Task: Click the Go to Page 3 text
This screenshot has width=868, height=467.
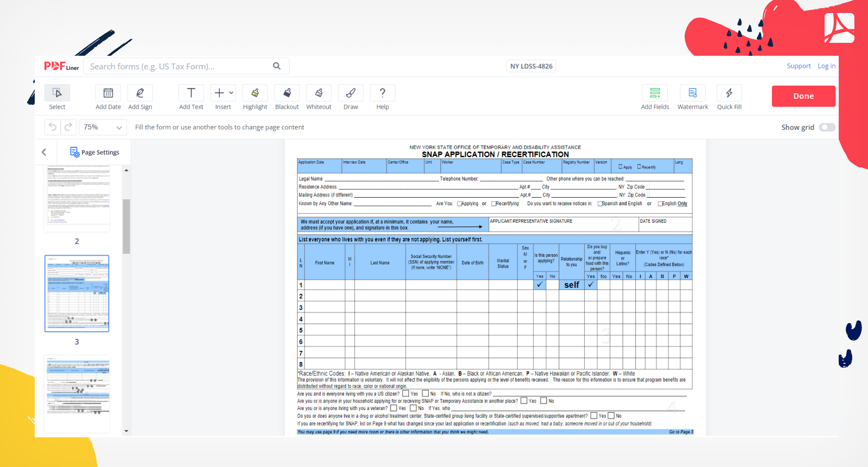Action: [x=681, y=432]
